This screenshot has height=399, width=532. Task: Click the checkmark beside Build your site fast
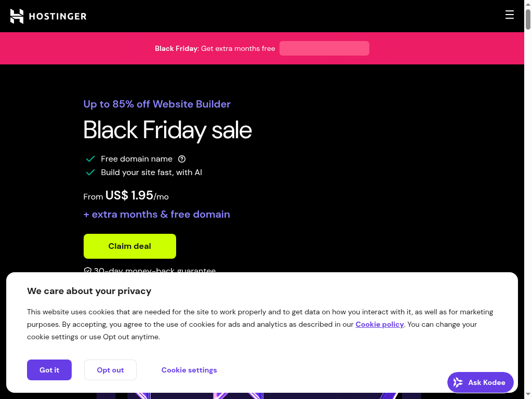point(90,172)
